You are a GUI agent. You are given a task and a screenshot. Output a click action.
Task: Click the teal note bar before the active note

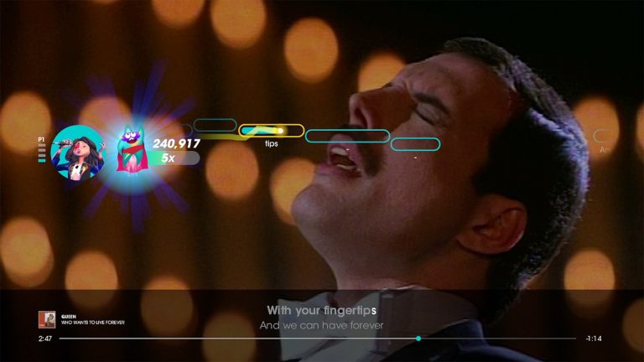tap(215, 125)
